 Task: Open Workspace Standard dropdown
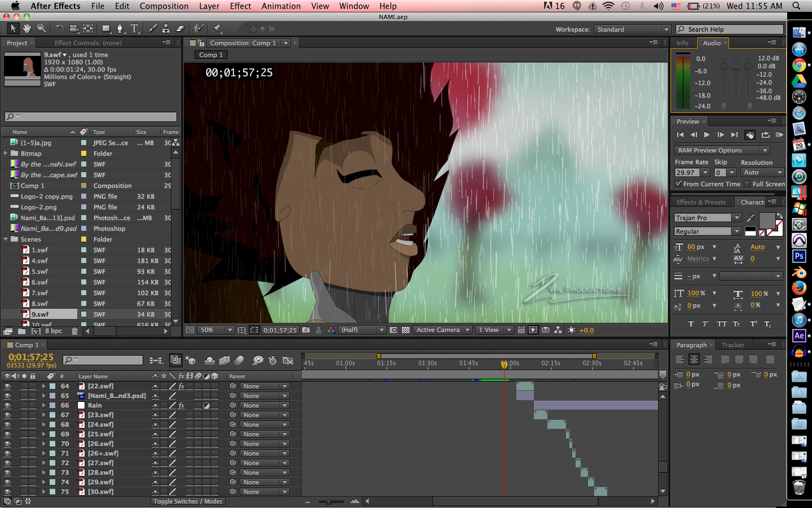[x=632, y=29]
